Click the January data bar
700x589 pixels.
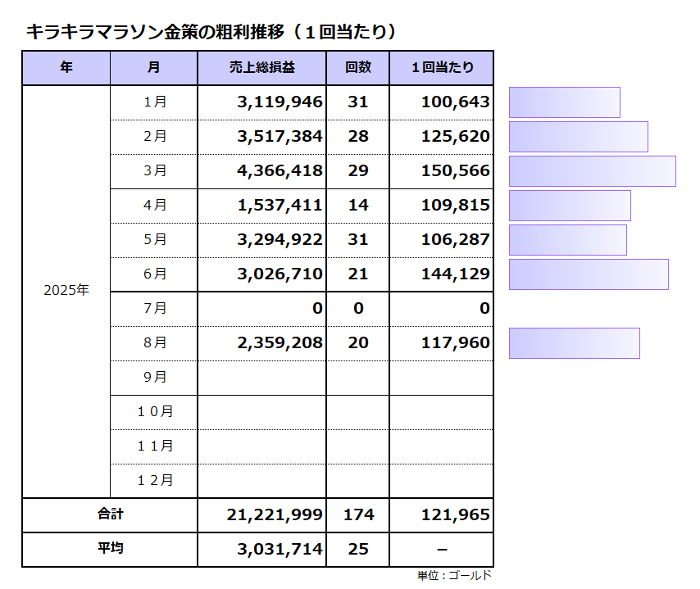[564, 102]
